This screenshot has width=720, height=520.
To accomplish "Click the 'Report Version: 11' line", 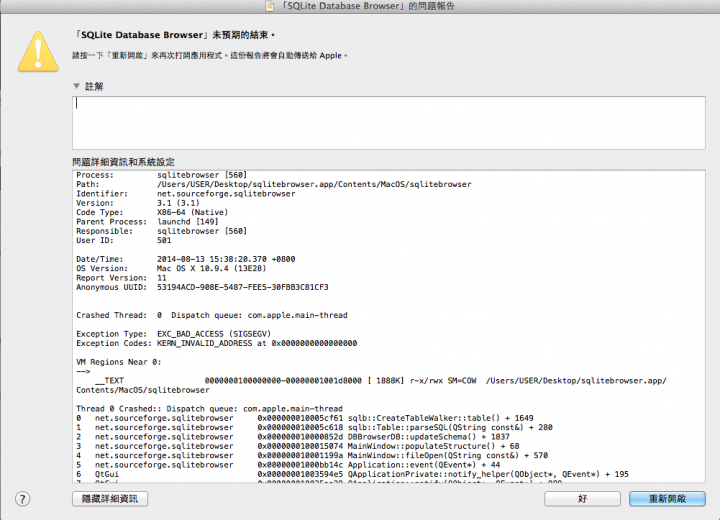I will (121, 278).
